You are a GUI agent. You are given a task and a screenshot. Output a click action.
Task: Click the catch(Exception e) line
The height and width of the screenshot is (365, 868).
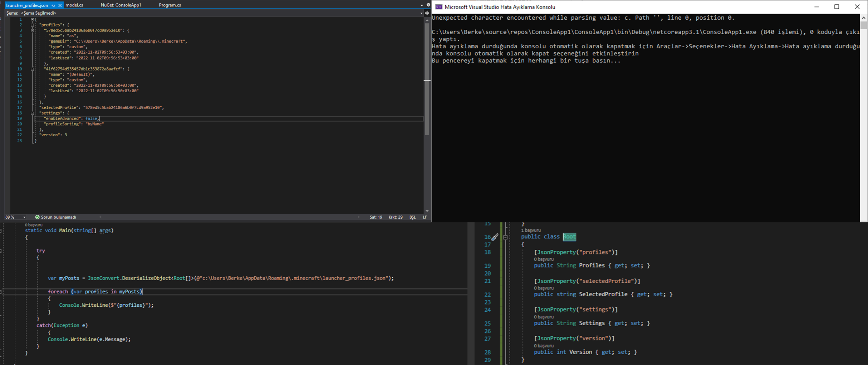pos(62,325)
